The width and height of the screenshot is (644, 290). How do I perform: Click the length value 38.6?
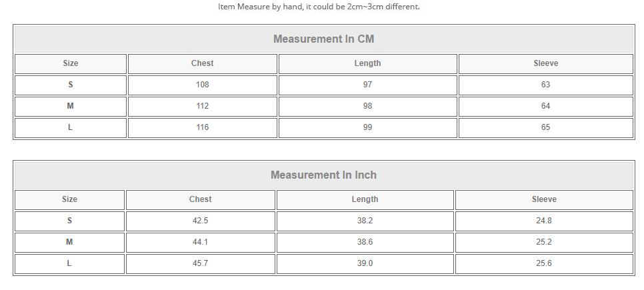365,242
